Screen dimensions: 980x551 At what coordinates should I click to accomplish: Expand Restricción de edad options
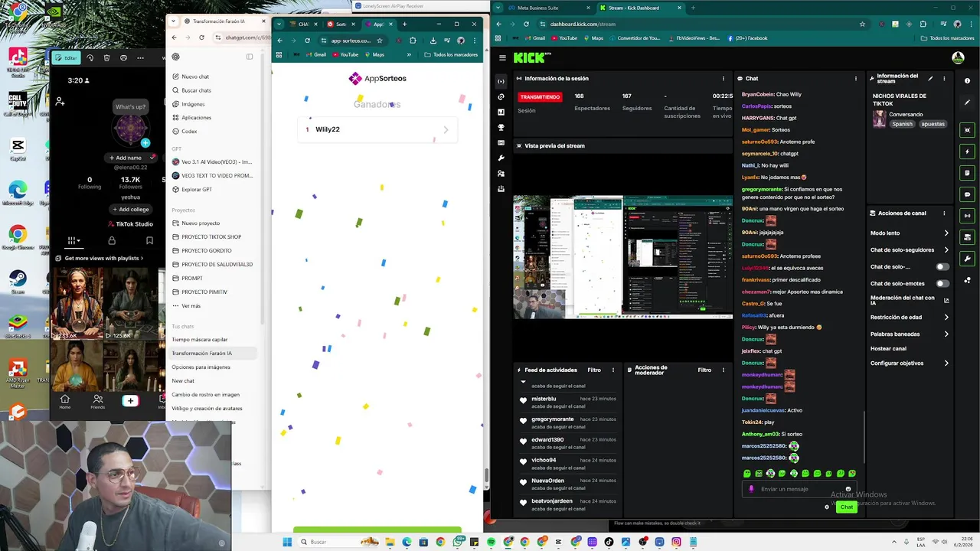pyautogui.click(x=946, y=318)
